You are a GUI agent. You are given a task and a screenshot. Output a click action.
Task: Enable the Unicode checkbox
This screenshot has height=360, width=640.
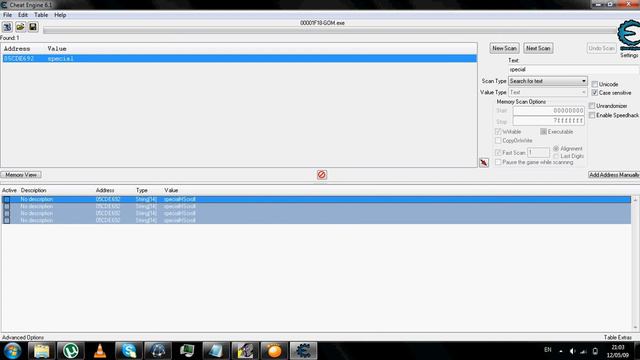coord(595,84)
